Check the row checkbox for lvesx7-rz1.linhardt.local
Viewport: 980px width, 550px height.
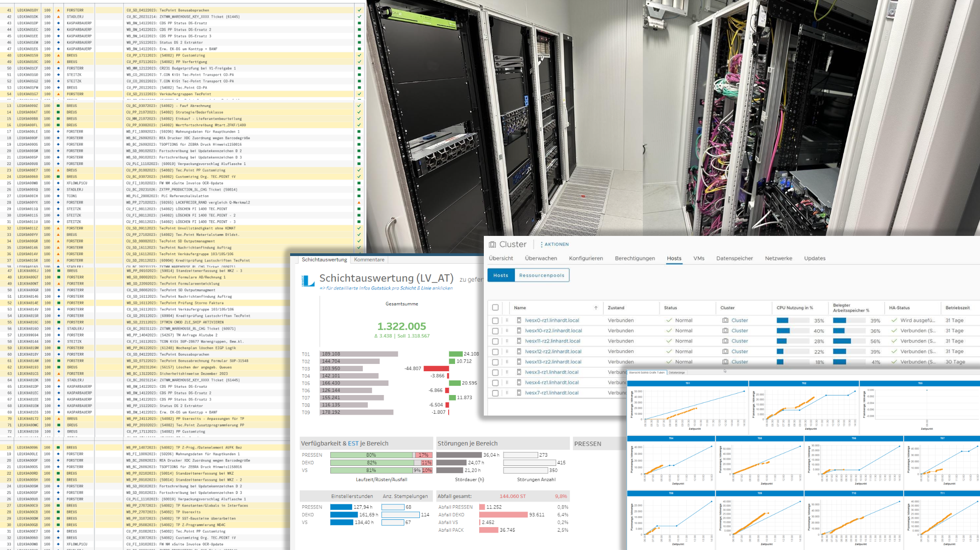pyautogui.click(x=495, y=393)
